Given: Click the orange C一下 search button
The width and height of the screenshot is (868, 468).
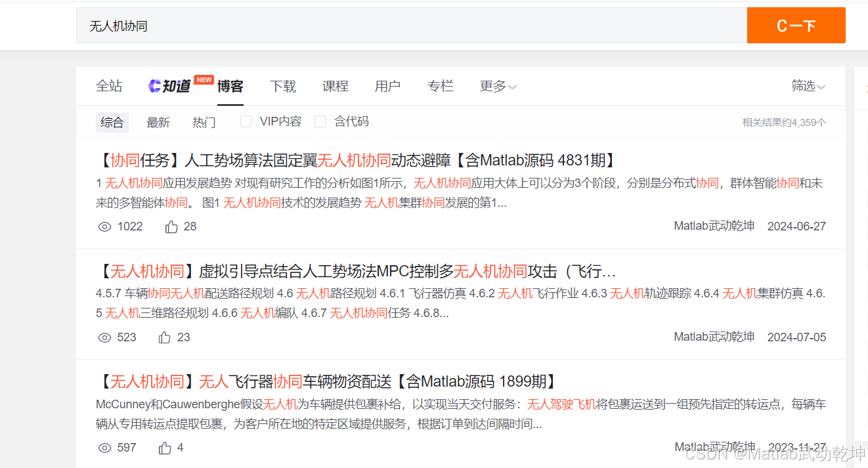Looking at the screenshot, I should [x=796, y=26].
